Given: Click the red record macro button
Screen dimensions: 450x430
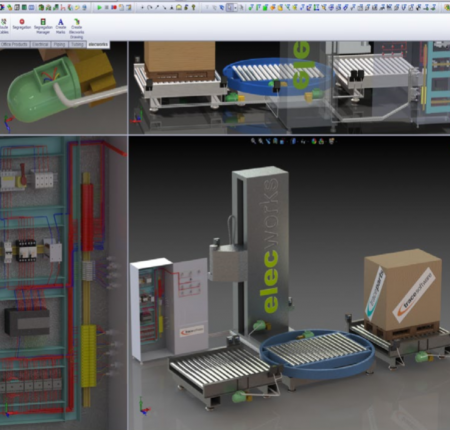Looking at the screenshot, I should click(x=114, y=7).
